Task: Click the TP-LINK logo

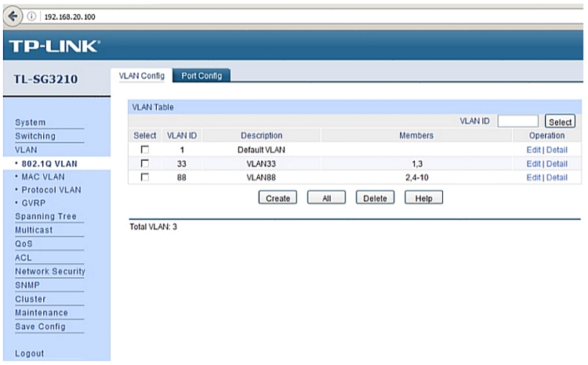Action: (x=55, y=46)
